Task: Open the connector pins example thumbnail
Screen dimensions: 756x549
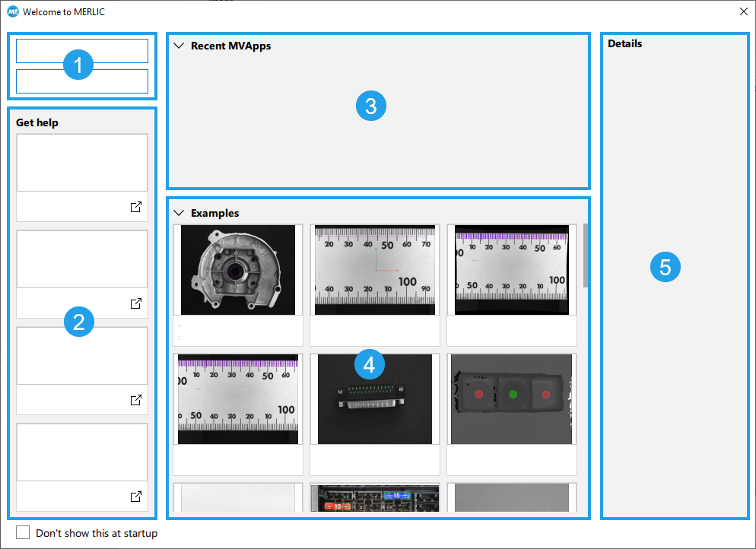Action: [374, 398]
